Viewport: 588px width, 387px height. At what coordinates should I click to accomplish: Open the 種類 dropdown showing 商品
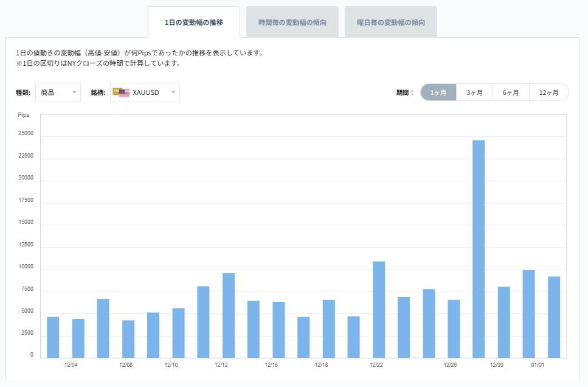(x=58, y=92)
